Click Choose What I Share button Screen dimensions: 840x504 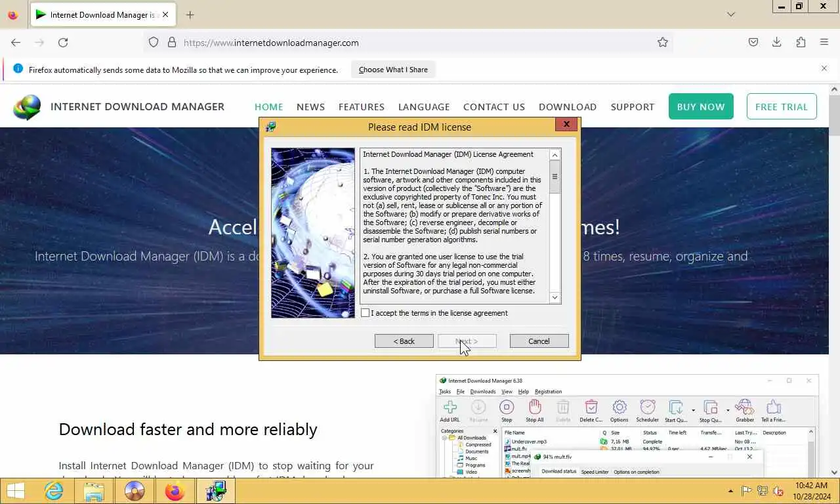(393, 70)
